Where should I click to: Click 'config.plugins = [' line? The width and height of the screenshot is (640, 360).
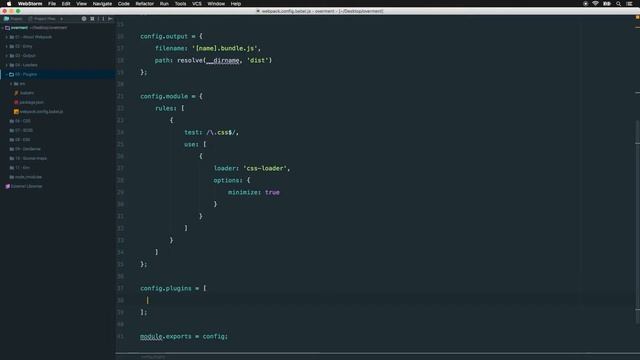(173, 288)
